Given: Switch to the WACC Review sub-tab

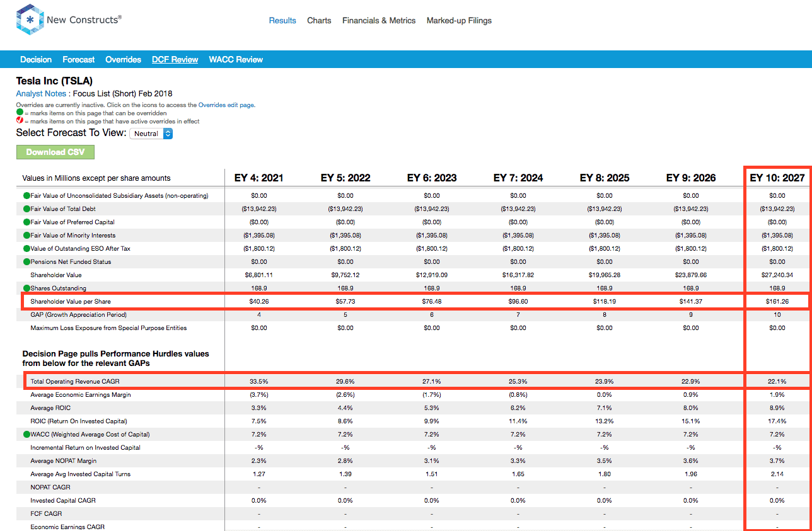Looking at the screenshot, I should coord(236,59).
